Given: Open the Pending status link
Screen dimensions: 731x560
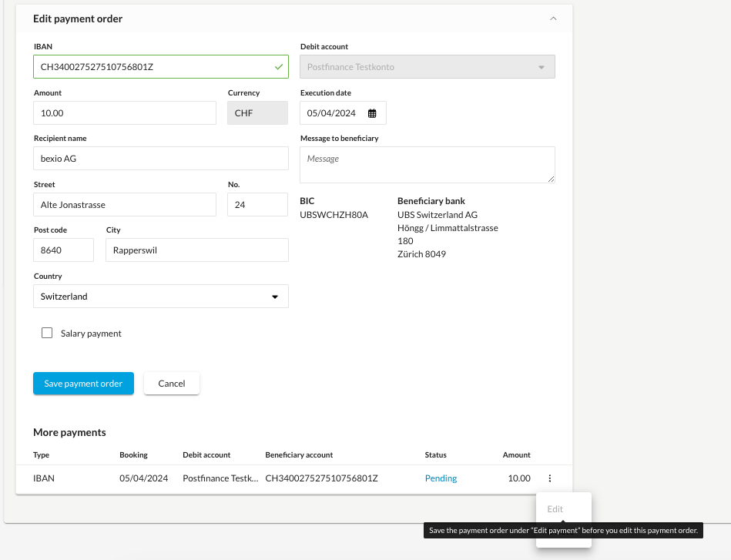Looking at the screenshot, I should point(441,478).
